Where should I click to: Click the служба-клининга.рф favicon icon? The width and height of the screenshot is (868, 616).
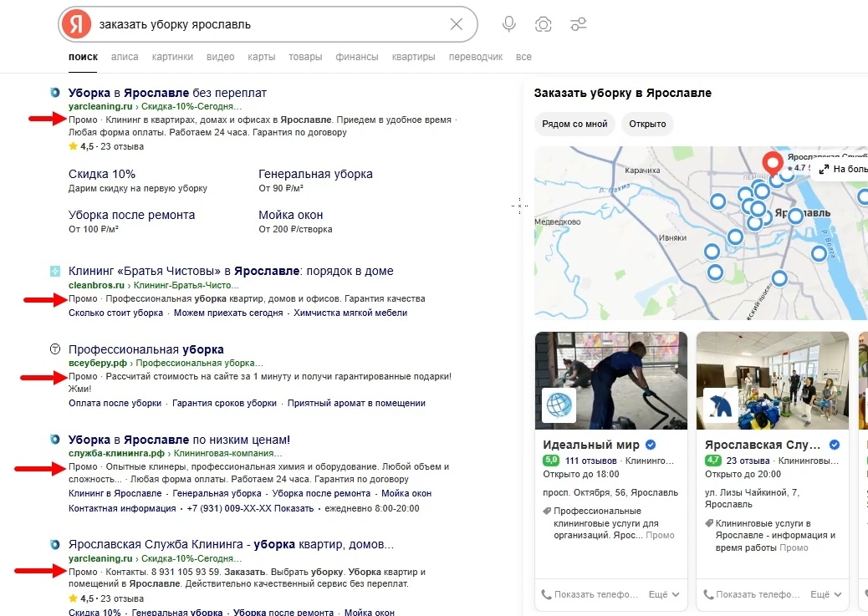click(55, 440)
